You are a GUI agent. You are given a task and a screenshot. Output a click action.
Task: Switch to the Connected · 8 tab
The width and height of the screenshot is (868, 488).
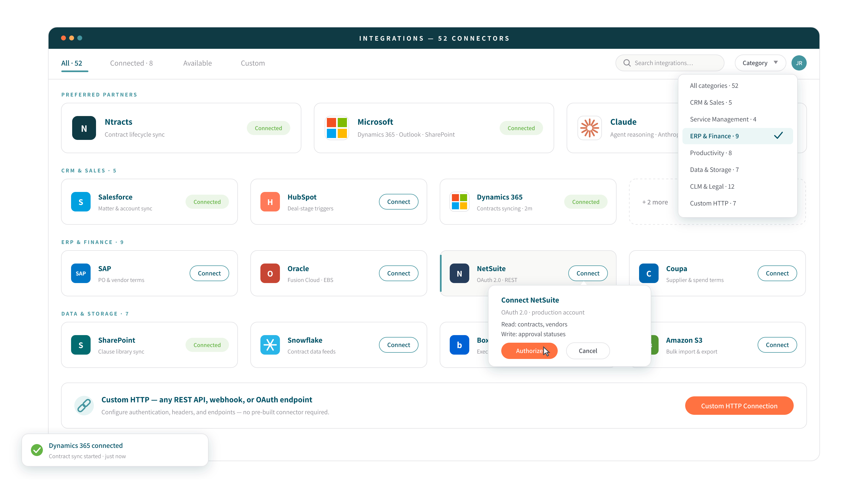pyautogui.click(x=131, y=63)
